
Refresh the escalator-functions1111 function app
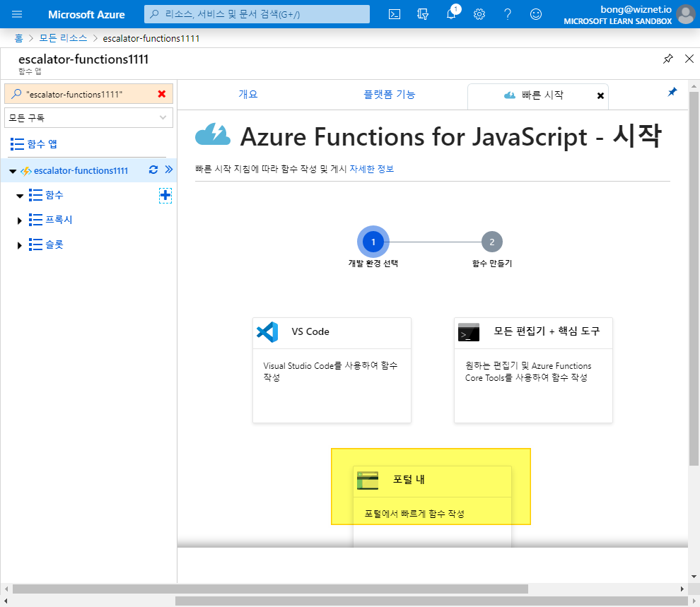tap(153, 170)
